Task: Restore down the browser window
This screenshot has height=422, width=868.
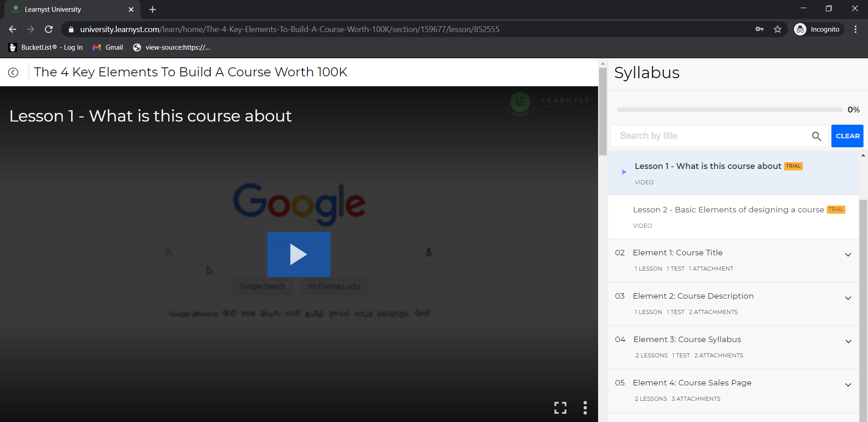Action: coord(829,9)
